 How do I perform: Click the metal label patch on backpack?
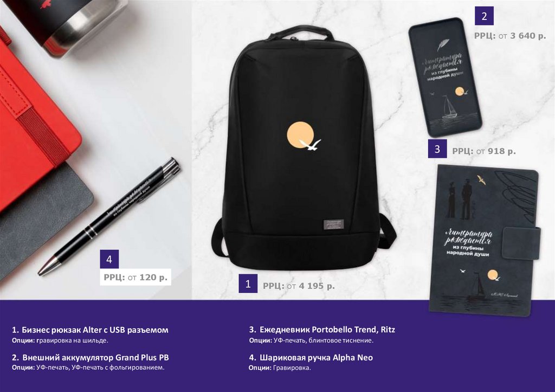(x=333, y=224)
